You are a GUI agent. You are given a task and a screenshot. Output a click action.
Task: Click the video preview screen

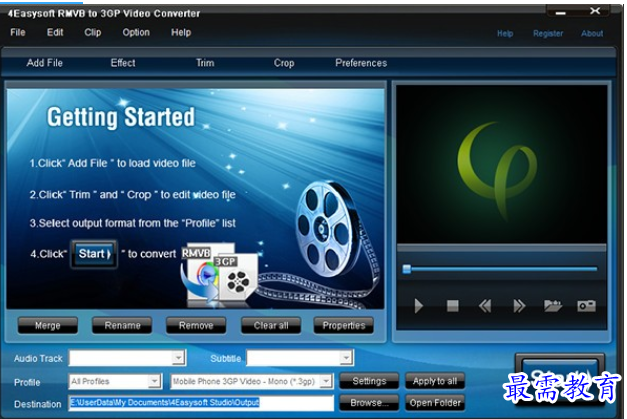[x=501, y=164]
